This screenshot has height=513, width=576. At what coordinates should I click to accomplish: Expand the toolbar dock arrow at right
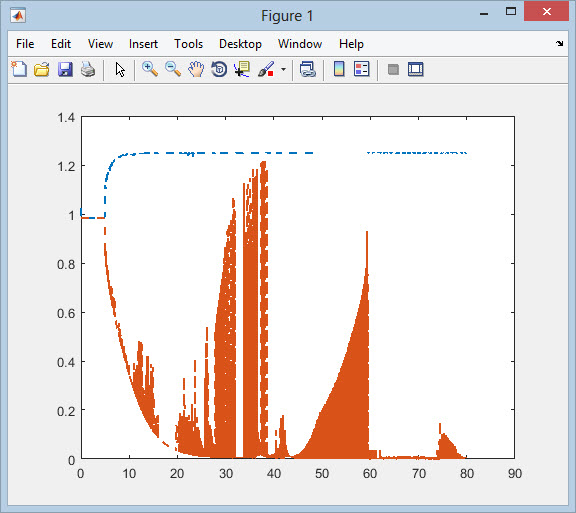(x=559, y=44)
